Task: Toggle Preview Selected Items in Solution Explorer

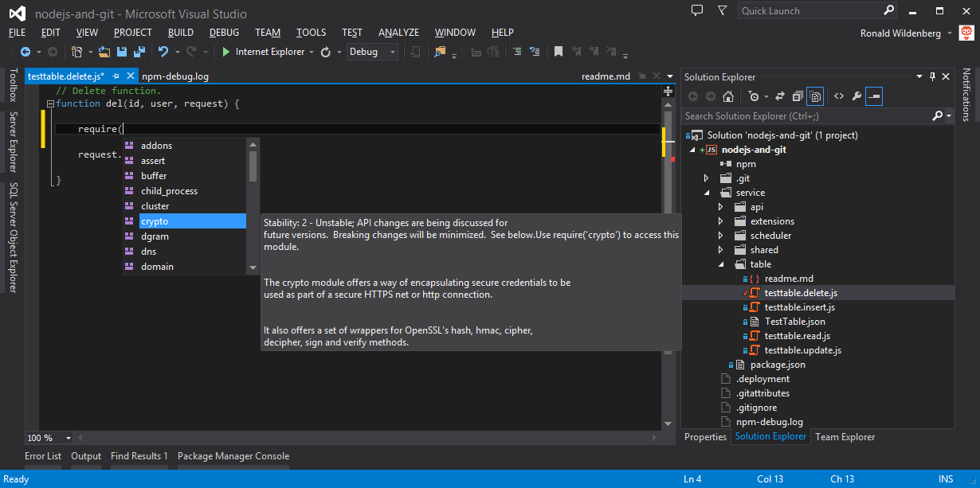Action: (x=875, y=96)
